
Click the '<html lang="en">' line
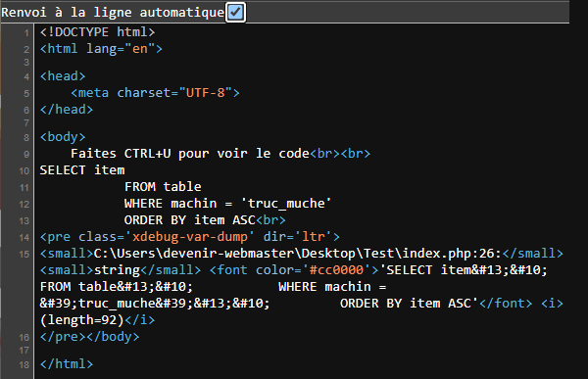coord(101,49)
